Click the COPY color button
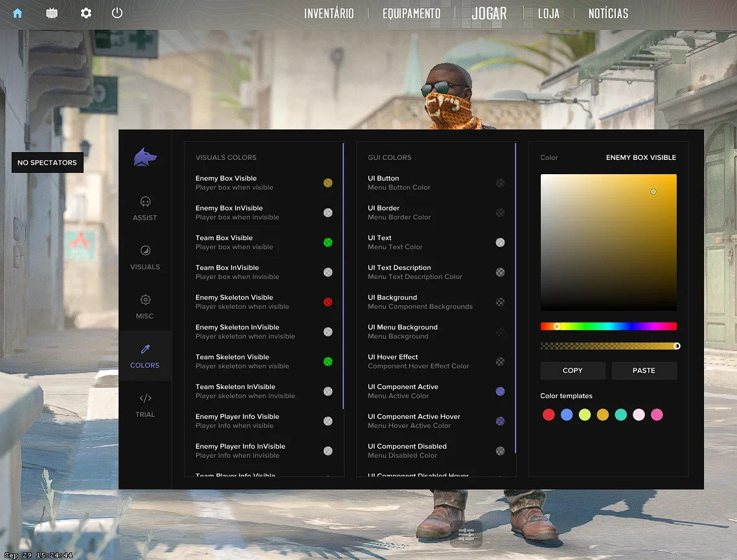 point(573,371)
